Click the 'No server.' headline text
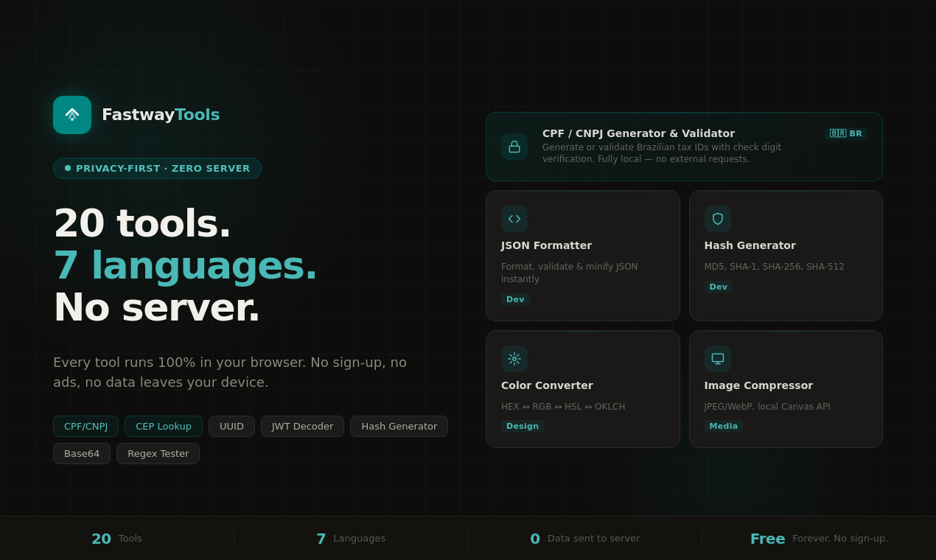Screen dimensions: 936x560 click(x=156, y=307)
